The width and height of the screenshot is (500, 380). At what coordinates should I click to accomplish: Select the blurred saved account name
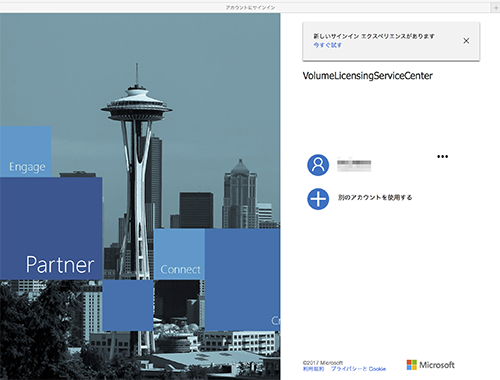pos(354,165)
